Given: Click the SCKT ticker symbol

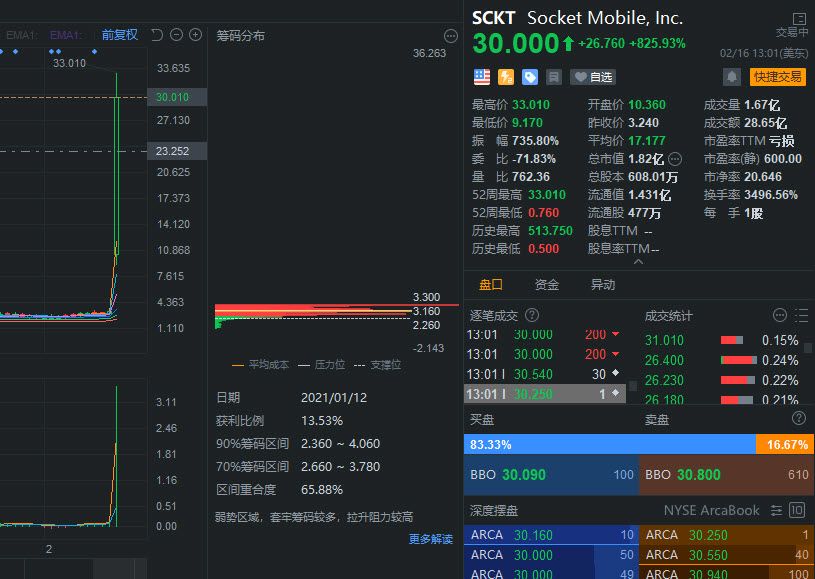Looking at the screenshot, I should [493, 18].
